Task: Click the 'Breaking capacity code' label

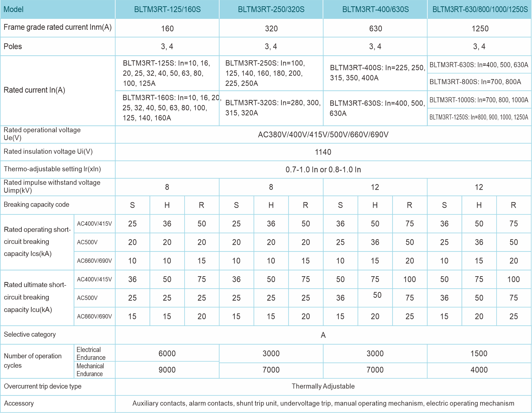Action: (36, 204)
